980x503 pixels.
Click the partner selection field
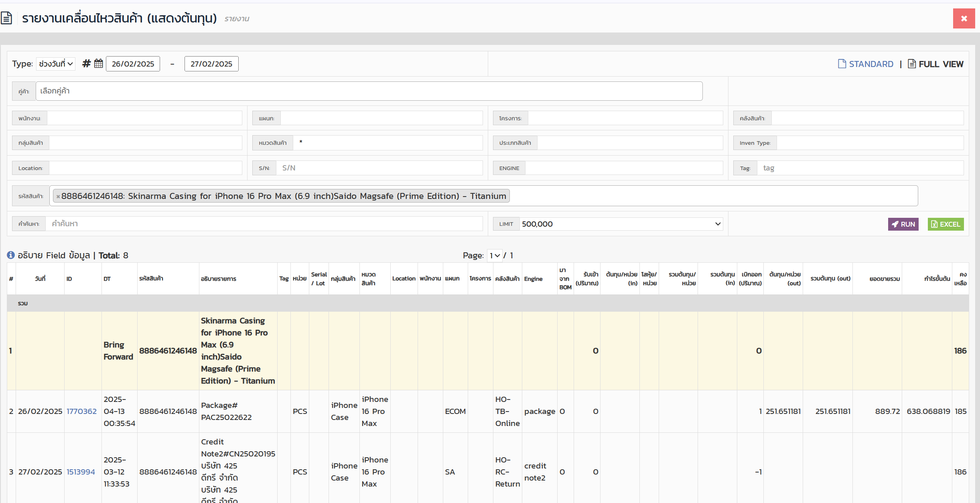click(x=369, y=91)
